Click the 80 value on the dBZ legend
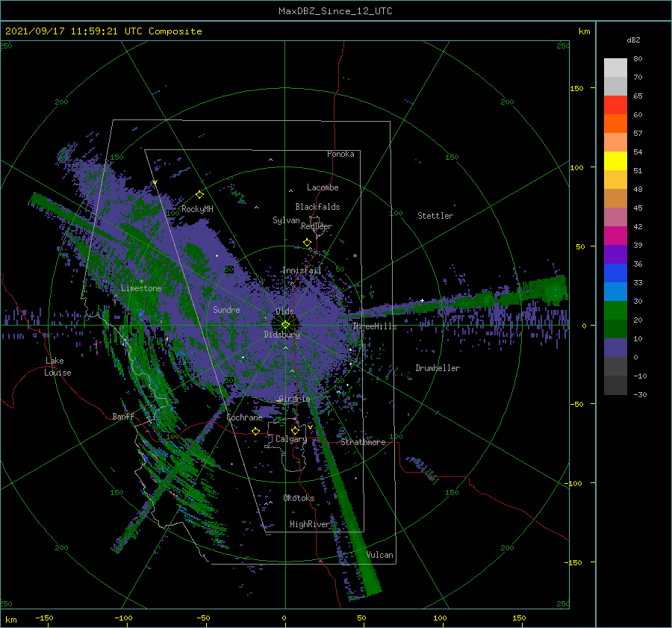Viewport: 672px width, 628px height. click(x=638, y=59)
